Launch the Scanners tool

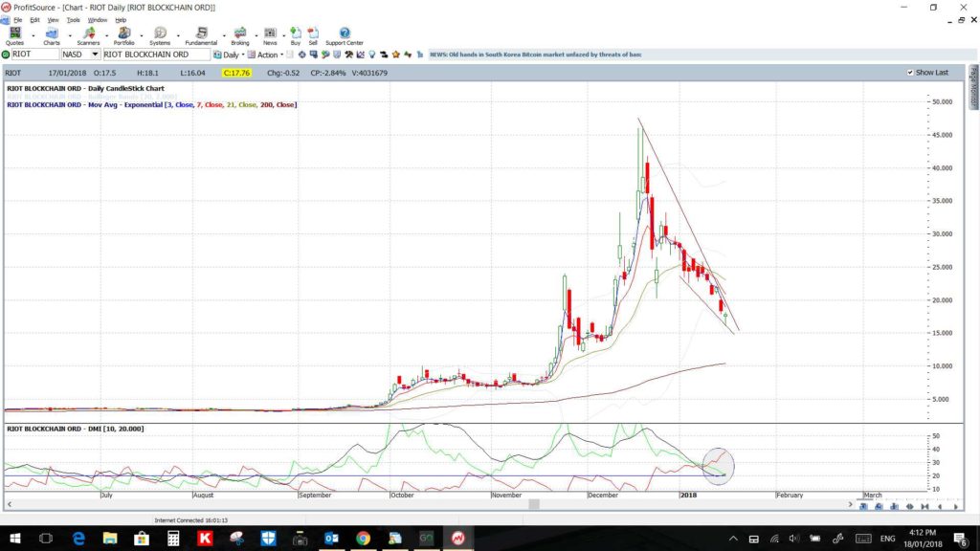click(88, 35)
